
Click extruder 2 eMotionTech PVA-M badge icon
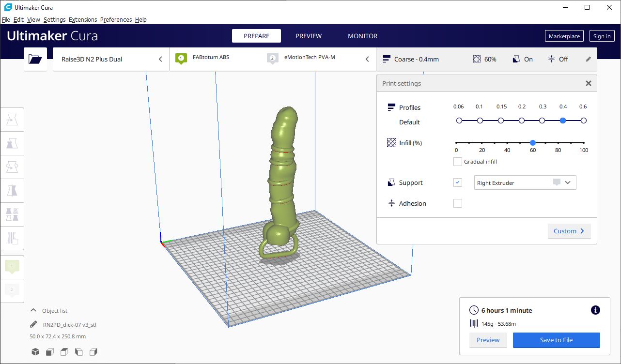point(272,59)
